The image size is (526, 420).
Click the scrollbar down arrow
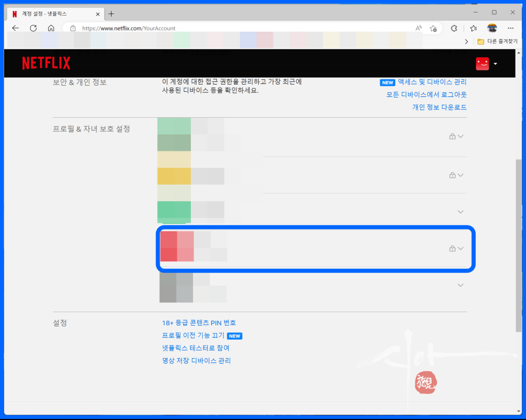[519, 411]
